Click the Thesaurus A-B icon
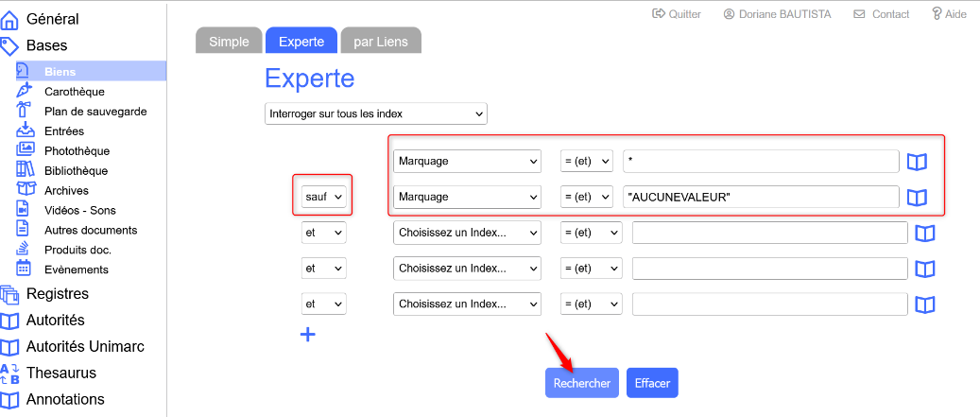Screen dimensions: 980x417 point(10,373)
